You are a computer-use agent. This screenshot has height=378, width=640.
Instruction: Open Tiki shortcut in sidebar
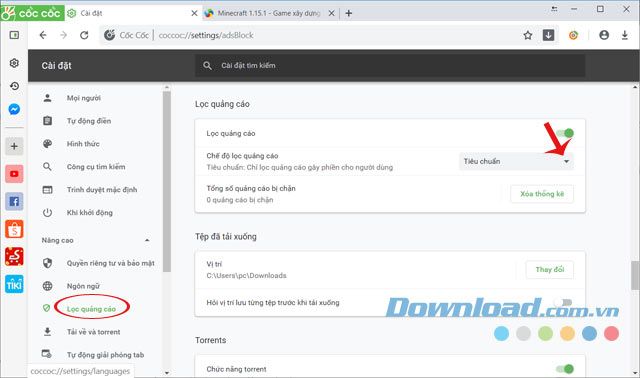tap(14, 284)
